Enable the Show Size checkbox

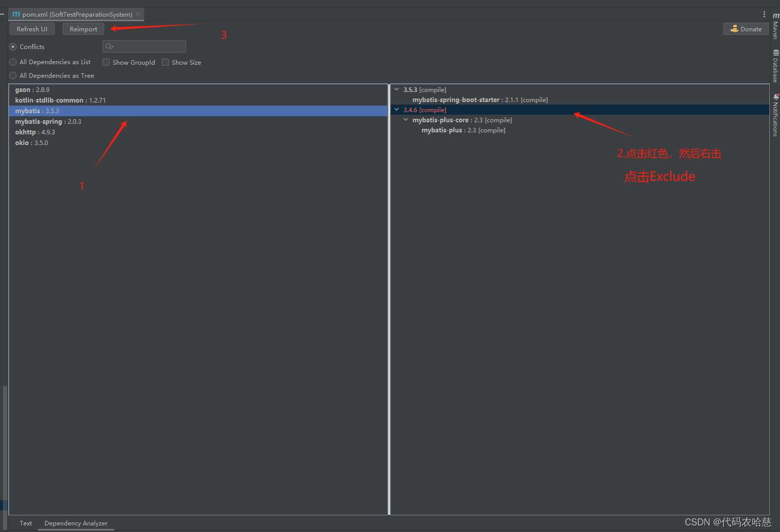click(x=165, y=62)
